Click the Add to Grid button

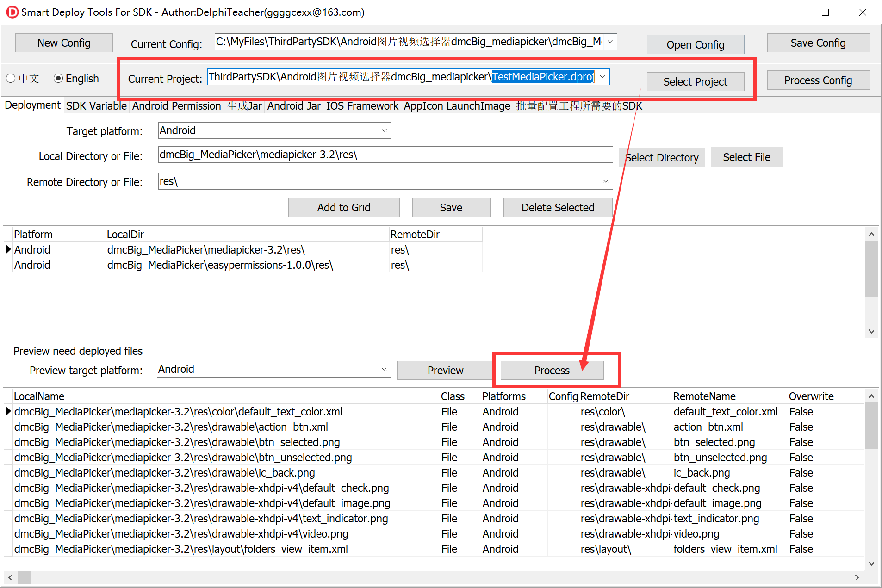point(344,208)
